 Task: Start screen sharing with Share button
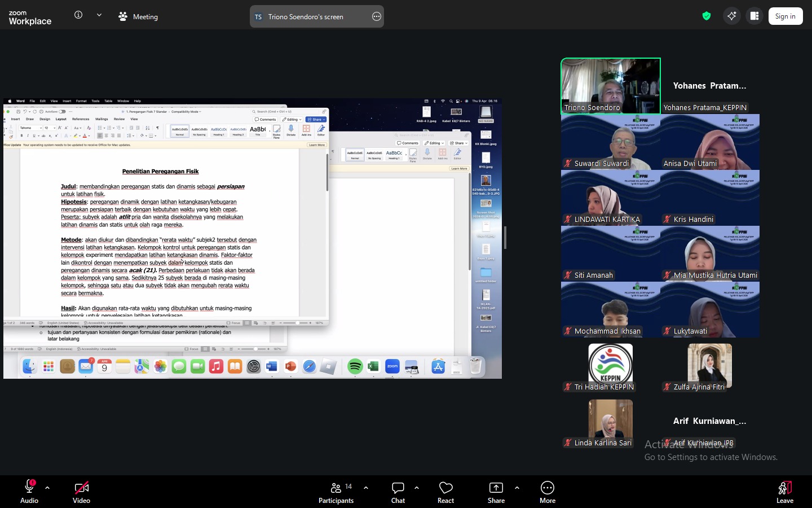[496, 492]
